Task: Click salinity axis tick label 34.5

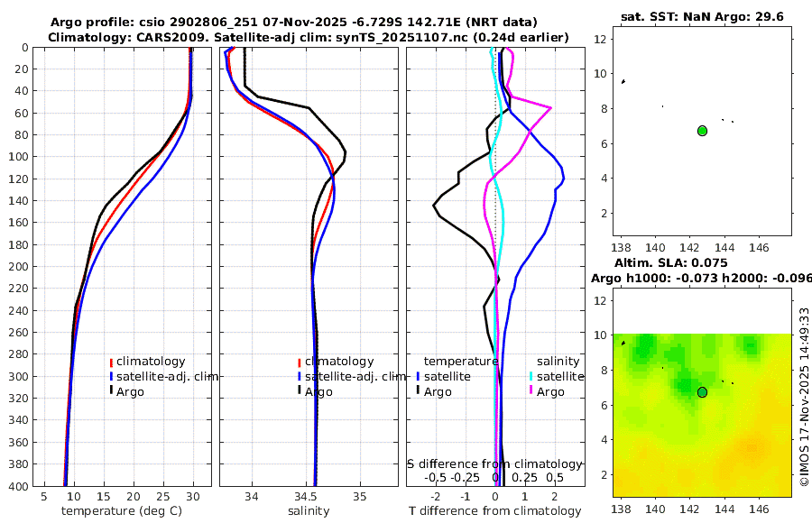Action: pos(306,497)
